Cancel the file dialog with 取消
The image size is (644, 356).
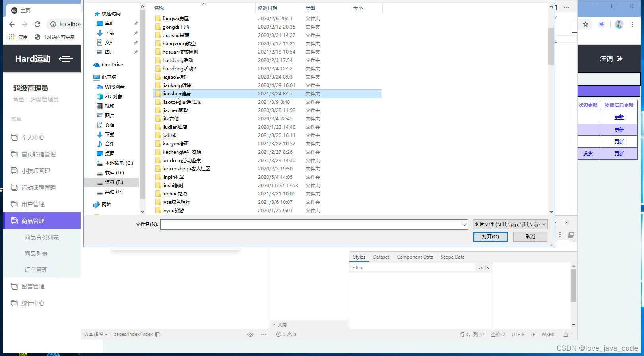pyautogui.click(x=530, y=237)
